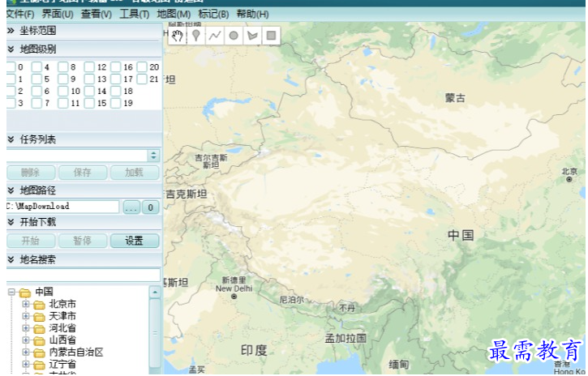The image size is (588, 376).
Task: Enable map level 12 checkbox
Action: click(89, 67)
